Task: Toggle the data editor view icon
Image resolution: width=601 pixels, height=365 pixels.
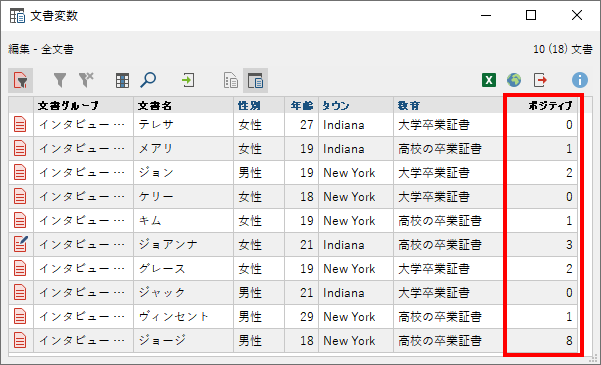Action: pyautogui.click(x=255, y=81)
